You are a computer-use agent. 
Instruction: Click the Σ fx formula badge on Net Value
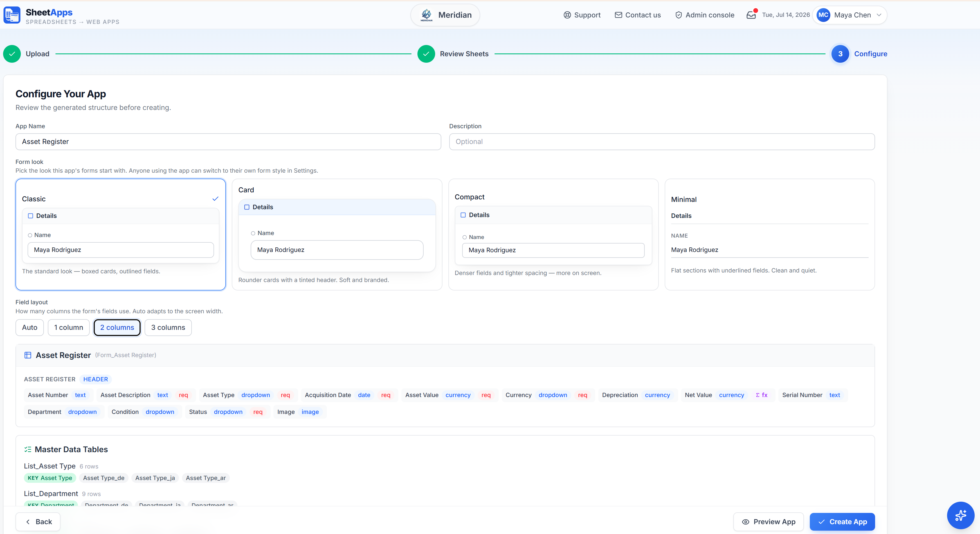tap(761, 395)
